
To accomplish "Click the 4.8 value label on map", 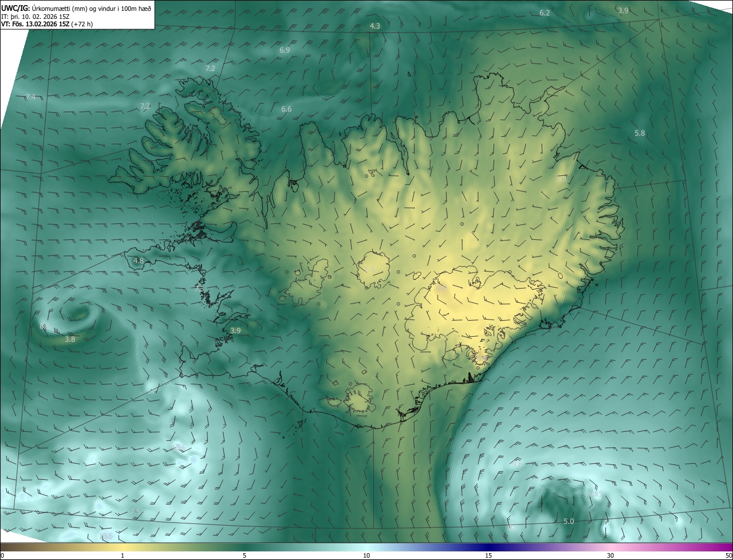I will (x=139, y=261).
